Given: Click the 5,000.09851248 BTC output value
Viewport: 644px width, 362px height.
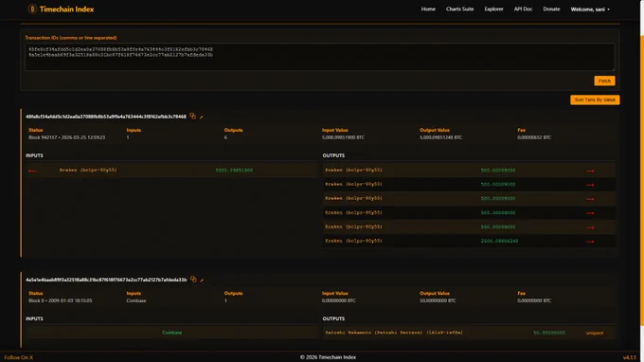Looking at the screenshot, I should (x=440, y=137).
